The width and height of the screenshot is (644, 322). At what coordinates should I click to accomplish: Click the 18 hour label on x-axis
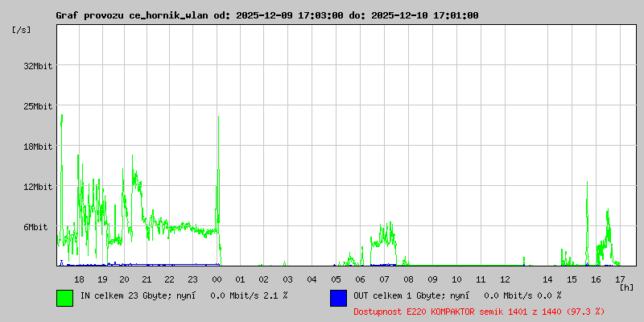[x=79, y=279]
